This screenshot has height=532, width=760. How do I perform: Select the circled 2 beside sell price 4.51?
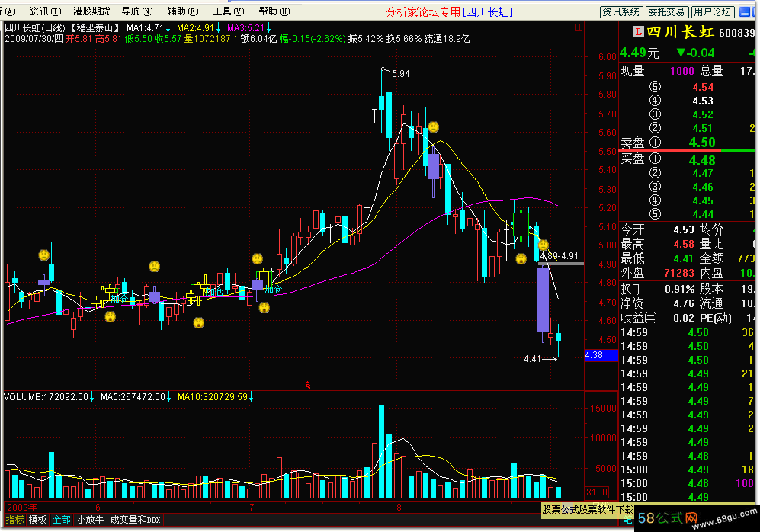tap(655, 128)
